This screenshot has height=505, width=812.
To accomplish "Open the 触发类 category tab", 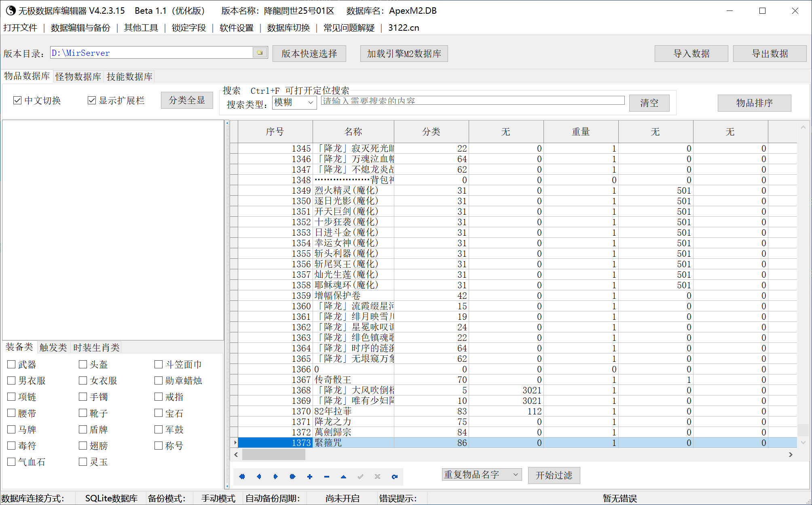I will (53, 347).
